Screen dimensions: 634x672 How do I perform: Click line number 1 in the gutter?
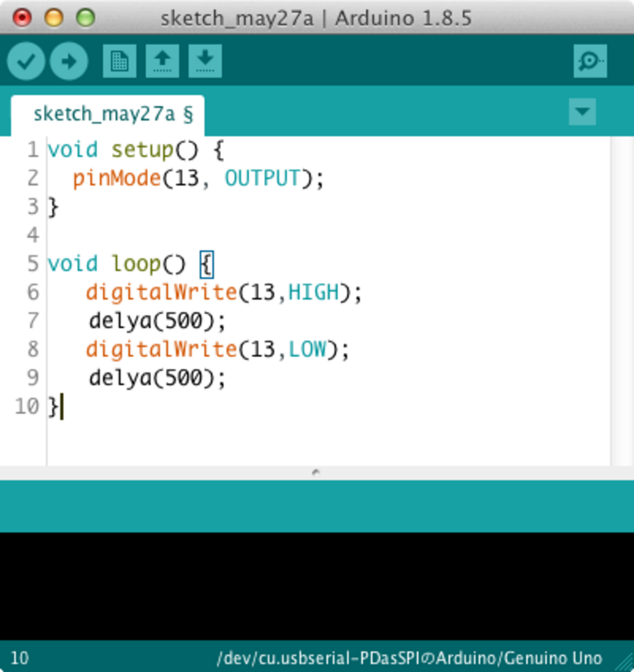coord(33,150)
